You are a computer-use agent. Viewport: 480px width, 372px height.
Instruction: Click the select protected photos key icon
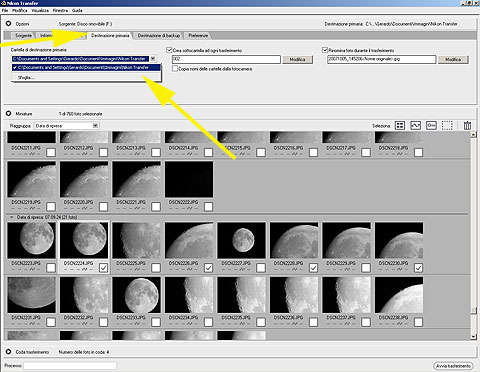tap(431, 125)
